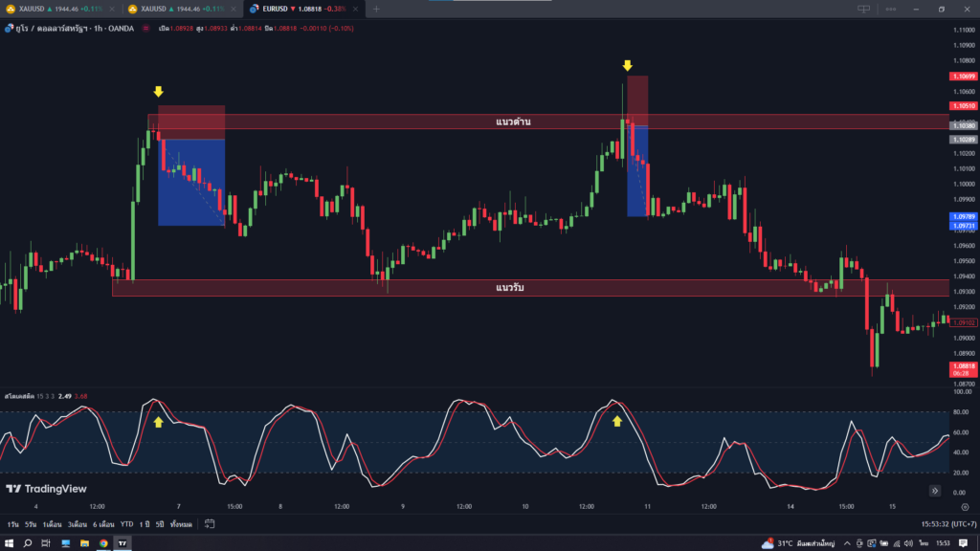Close the second XAUUSD tab
The image size is (980, 551).
click(234, 9)
